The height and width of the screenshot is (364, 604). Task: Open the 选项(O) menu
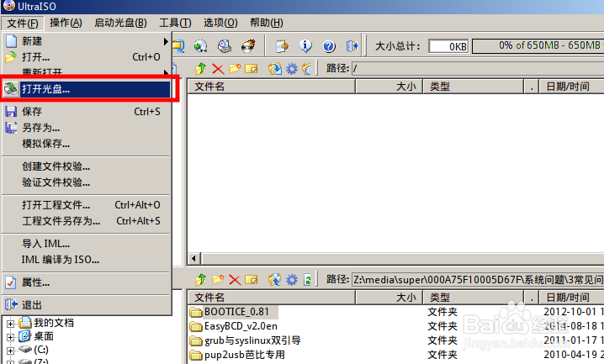[220, 23]
